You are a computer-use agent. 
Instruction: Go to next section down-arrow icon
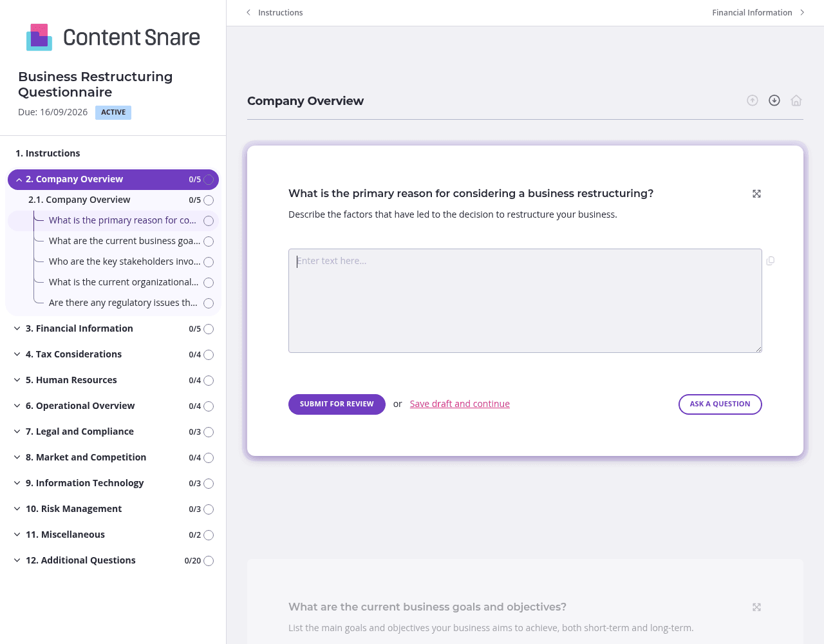pyautogui.click(x=774, y=100)
